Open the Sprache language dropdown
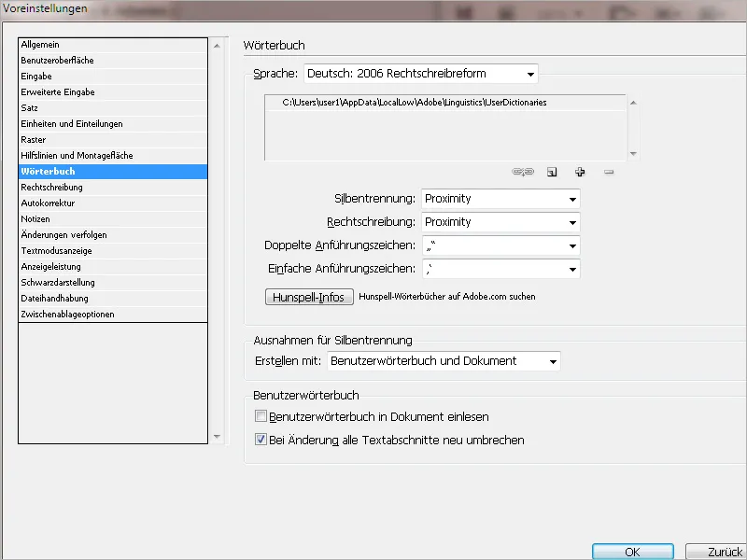Image resolution: width=747 pixels, height=560 pixels. pyautogui.click(x=530, y=74)
